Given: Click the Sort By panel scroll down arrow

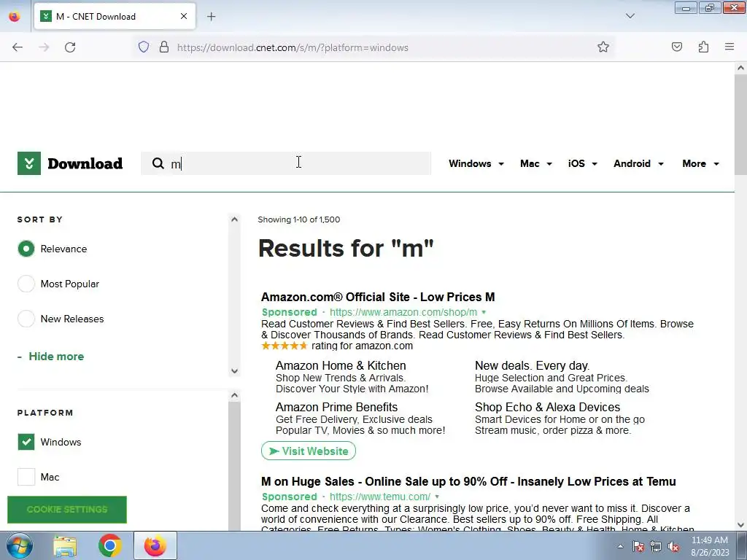Looking at the screenshot, I should [x=234, y=371].
